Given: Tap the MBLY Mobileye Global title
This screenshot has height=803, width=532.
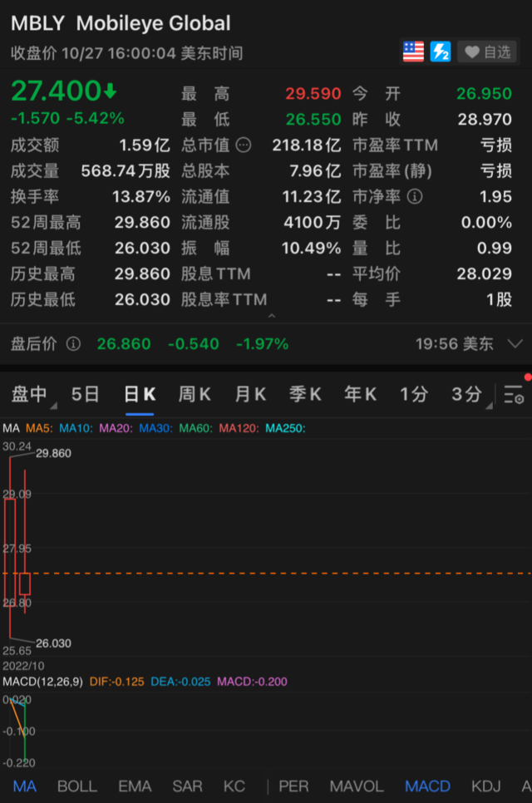Looking at the screenshot, I should tap(121, 23).
